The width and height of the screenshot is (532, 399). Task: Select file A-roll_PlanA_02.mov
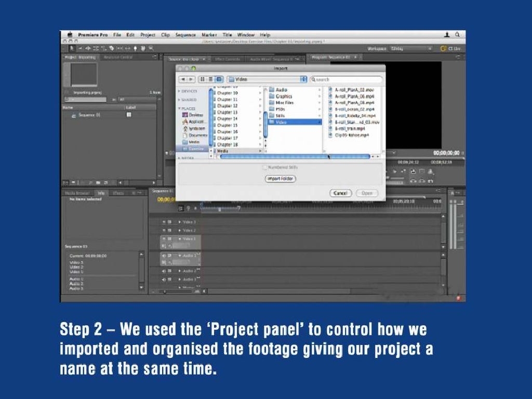[354, 90]
